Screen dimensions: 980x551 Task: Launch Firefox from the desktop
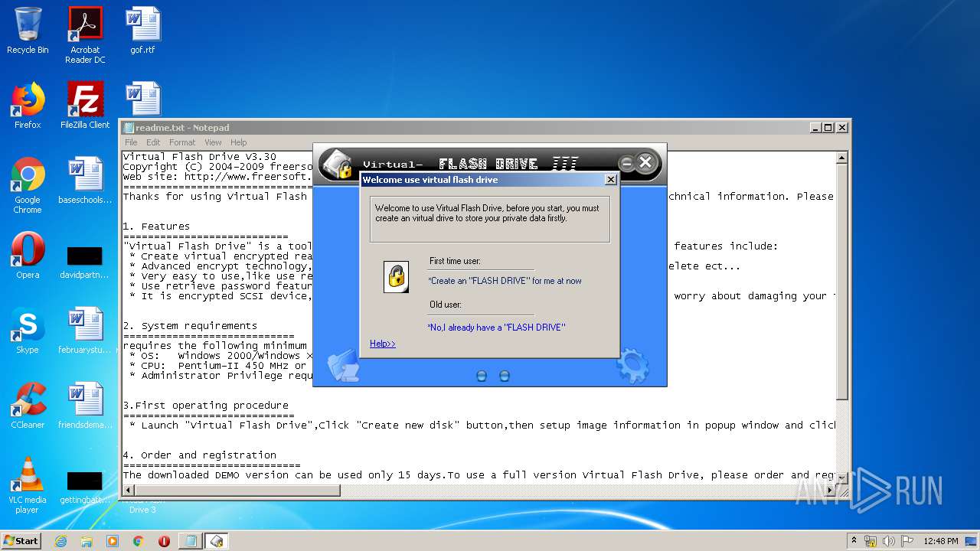(28, 106)
